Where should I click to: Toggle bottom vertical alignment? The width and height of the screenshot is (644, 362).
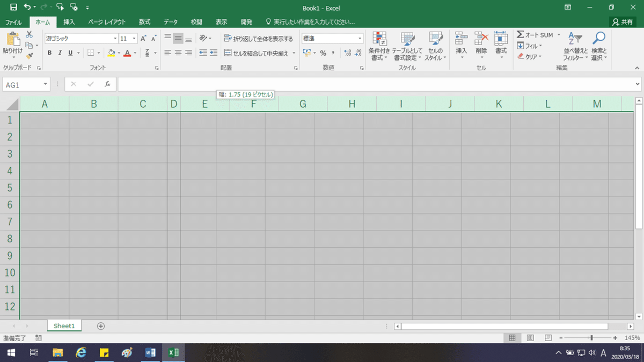[188, 39]
